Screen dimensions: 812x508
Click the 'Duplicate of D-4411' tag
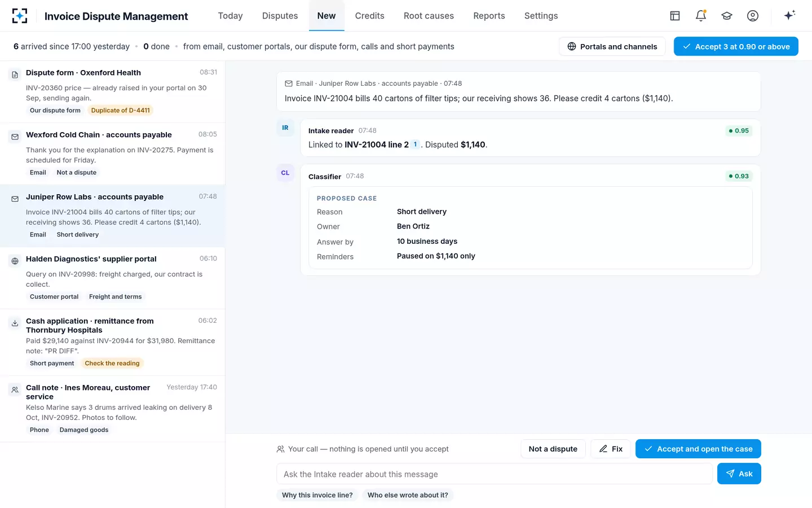(121, 111)
